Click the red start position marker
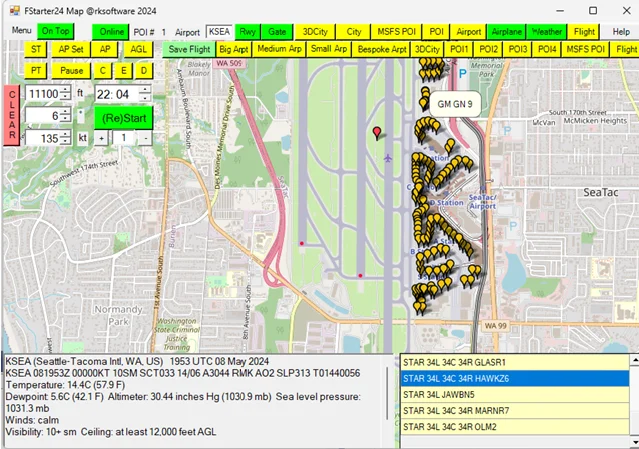The image size is (639, 449). [x=377, y=133]
